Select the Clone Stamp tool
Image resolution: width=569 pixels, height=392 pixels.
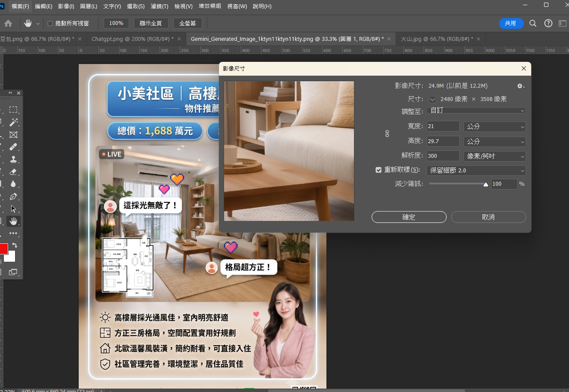pyautogui.click(x=13, y=159)
